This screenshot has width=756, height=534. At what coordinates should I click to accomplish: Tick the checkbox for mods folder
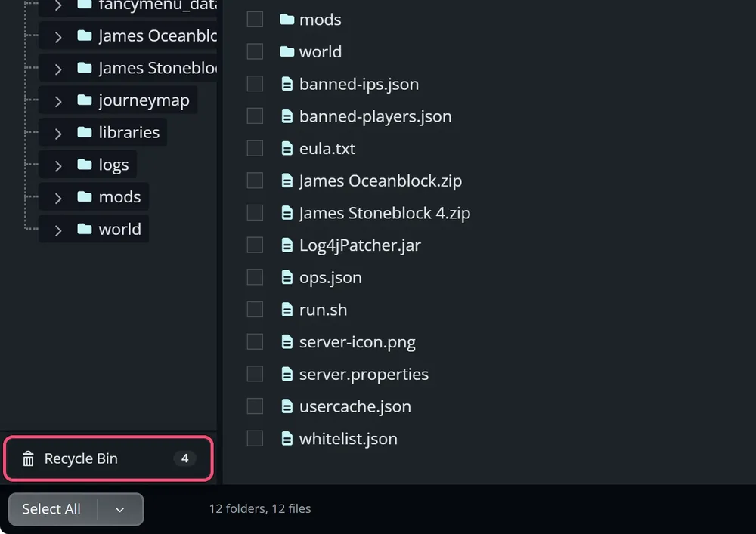point(255,20)
